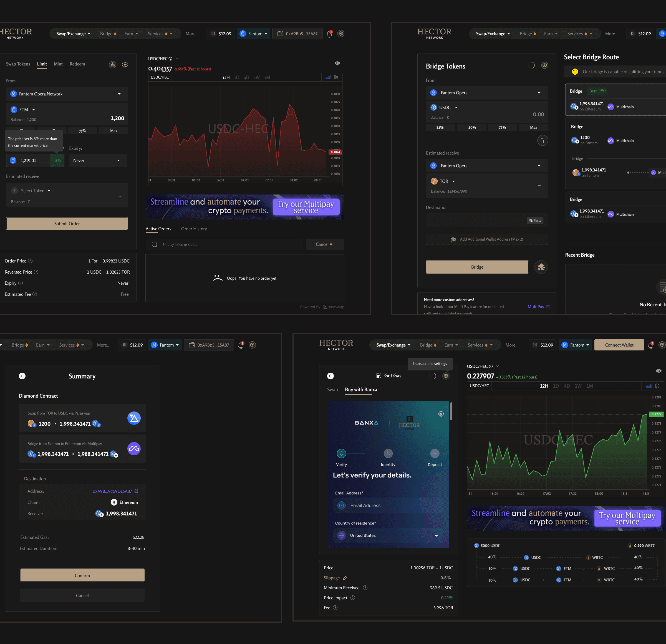Open the United States country dropdown
The width and height of the screenshot is (666, 644).
coord(388,535)
